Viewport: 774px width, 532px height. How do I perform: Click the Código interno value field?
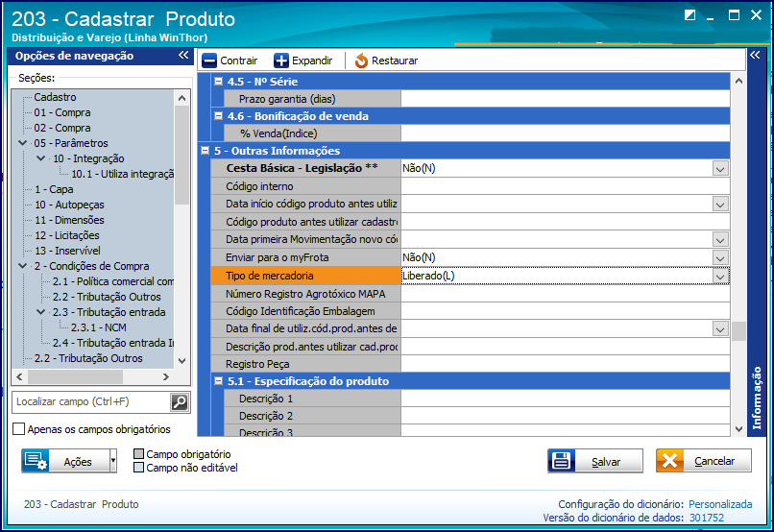point(566,186)
